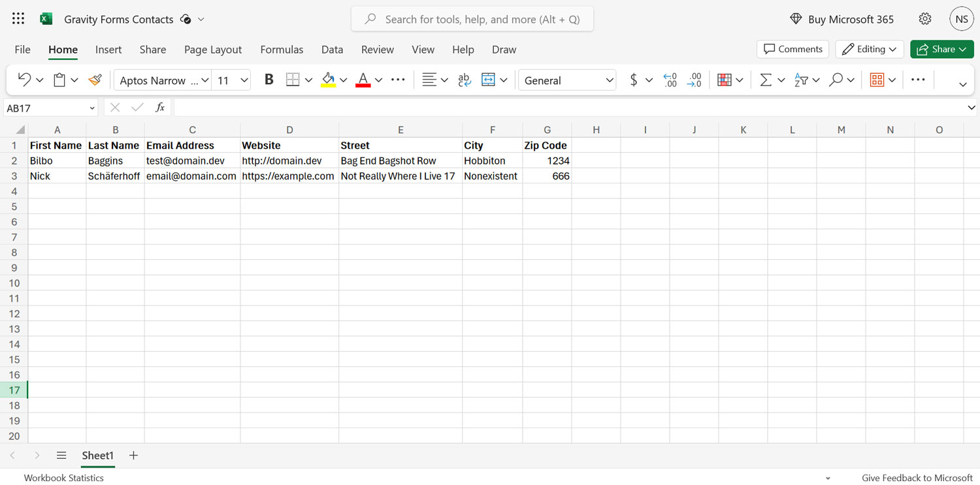Add a new sheet plus icon
980x485 pixels.
(x=133, y=455)
